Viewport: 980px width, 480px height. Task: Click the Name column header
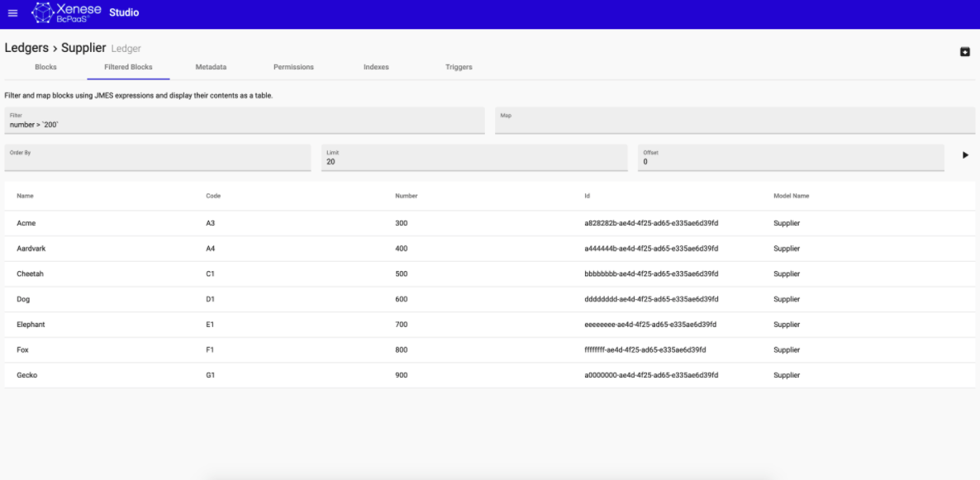pyautogui.click(x=25, y=196)
